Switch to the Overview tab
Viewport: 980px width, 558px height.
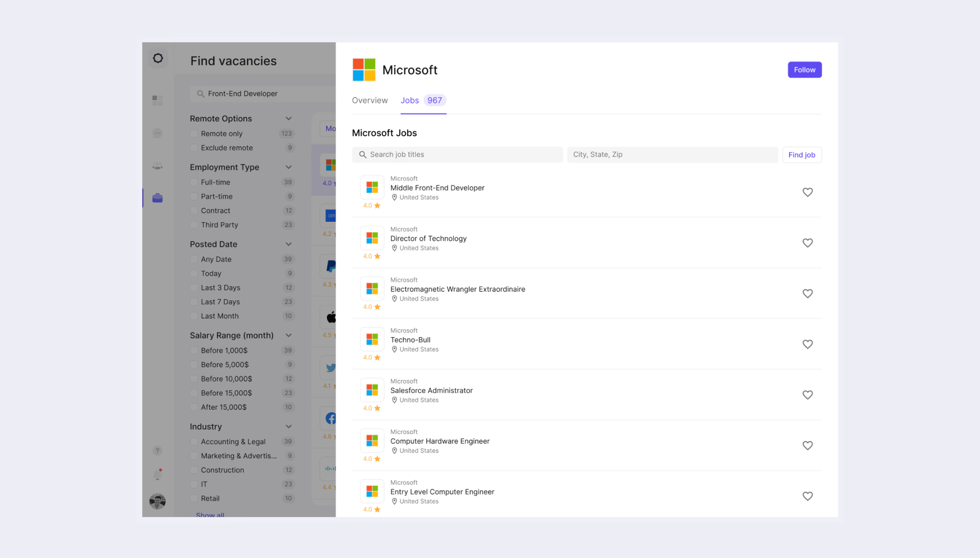[x=369, y=101]
